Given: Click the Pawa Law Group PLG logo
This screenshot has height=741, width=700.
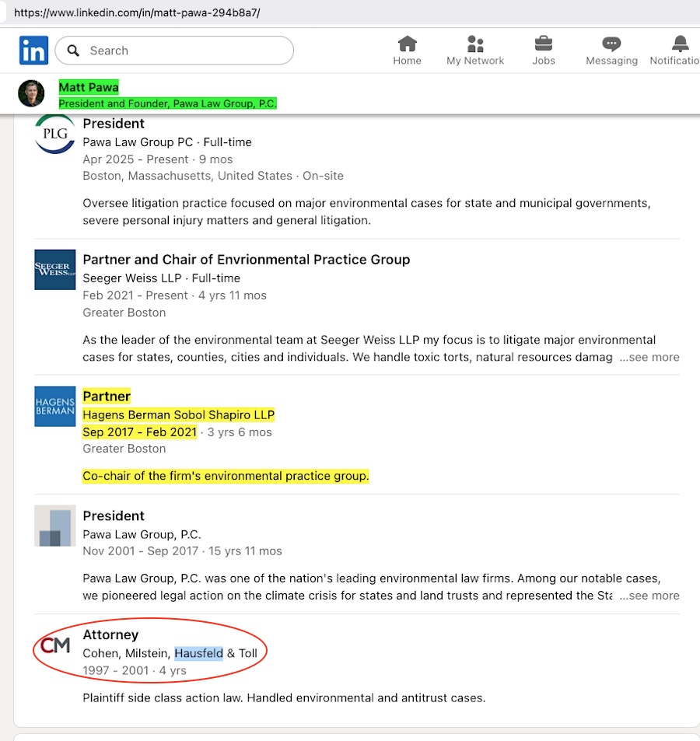Looking at the screenshot, I should point(55,134).
